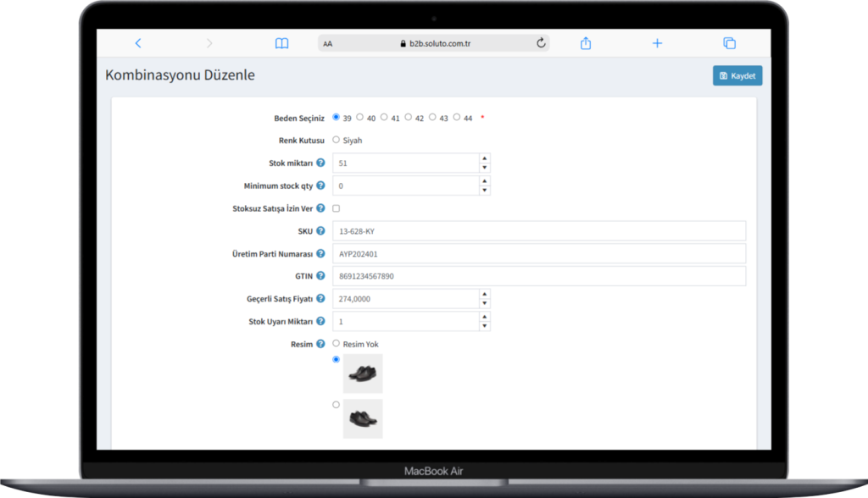The width and height of the screenshot is (868, 498).
Task: Select size 43 radio button
Action: click(x=432, y=118)
